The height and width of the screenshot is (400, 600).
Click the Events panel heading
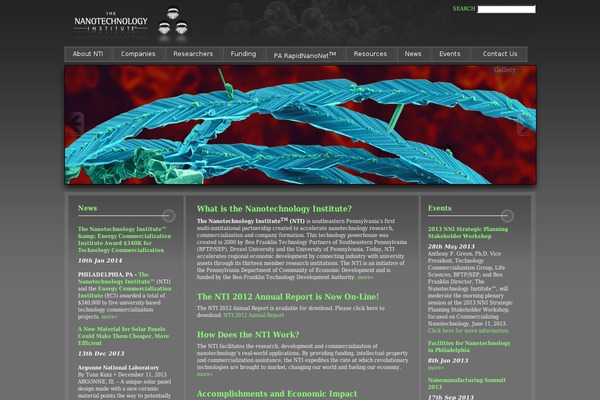click(x=439, y=208)
